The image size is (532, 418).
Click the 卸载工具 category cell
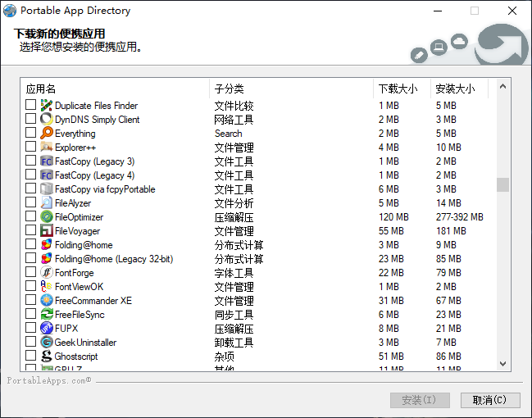[234, 343]
